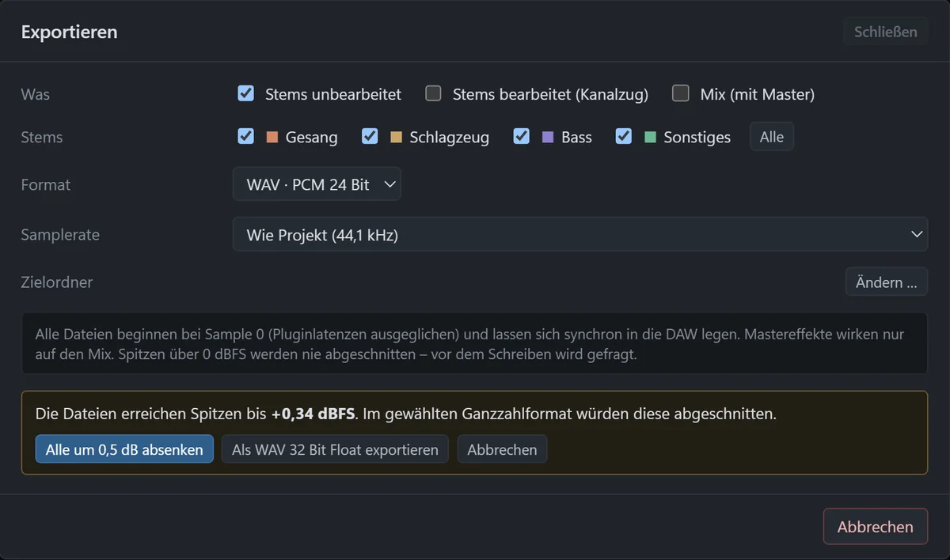
Task: Click the Format row label
Action: pos(45,184)
